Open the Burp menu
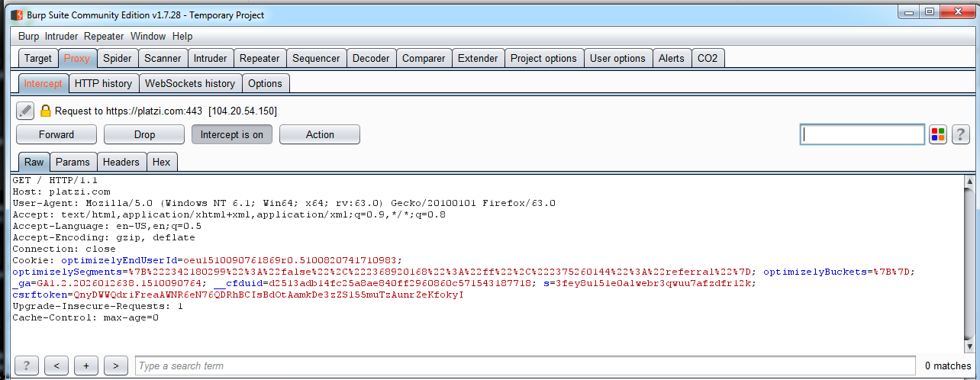 (x=28, y=36)
